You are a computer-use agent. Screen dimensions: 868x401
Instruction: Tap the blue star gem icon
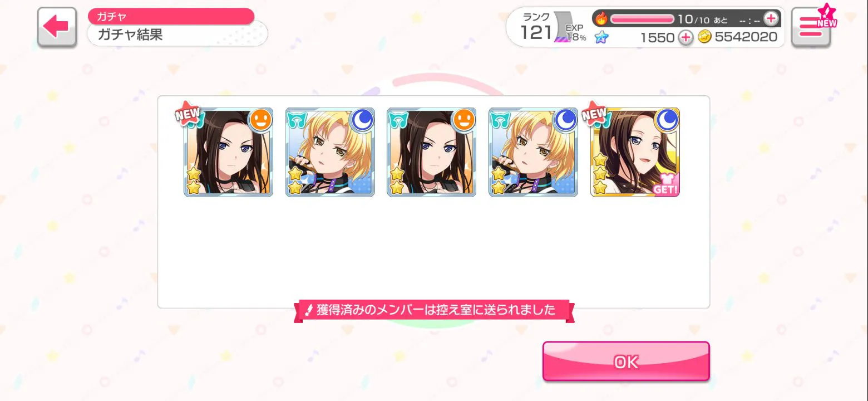[601, 37]
